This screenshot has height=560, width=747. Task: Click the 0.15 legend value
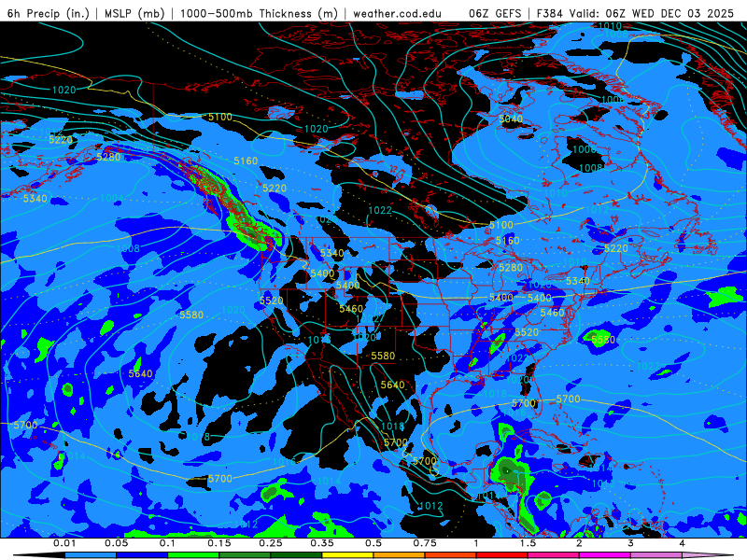click(219, 543)
